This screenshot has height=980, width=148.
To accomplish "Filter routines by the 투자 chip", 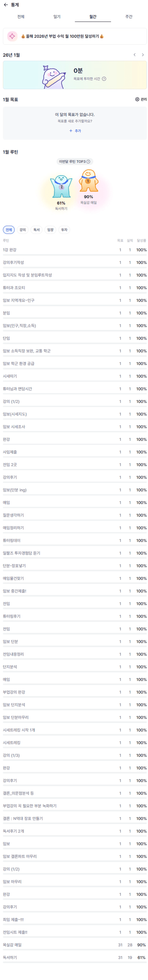I will (x=64, y=230).
